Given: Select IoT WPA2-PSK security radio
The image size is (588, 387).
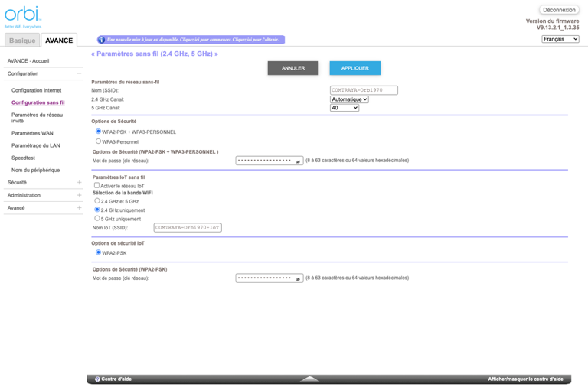Looking at the screenshot, I should pyautogui.click(x=98, y=252).
